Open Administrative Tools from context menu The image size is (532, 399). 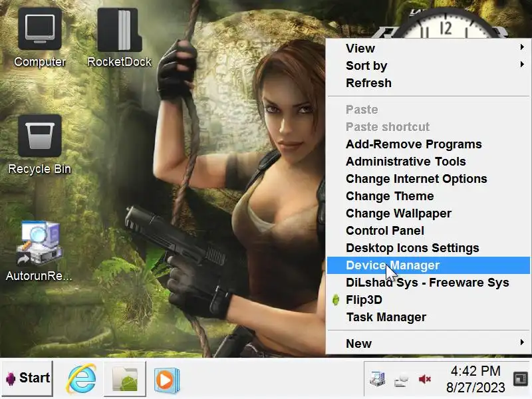pos(428,162)
